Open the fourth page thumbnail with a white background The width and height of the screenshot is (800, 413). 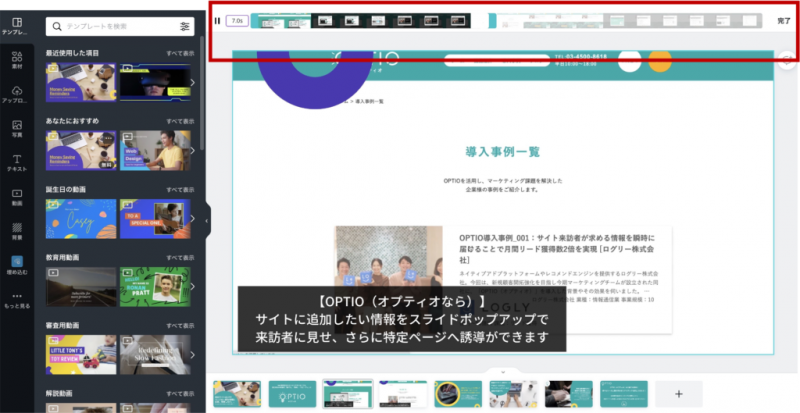click(x=403, y=394)
